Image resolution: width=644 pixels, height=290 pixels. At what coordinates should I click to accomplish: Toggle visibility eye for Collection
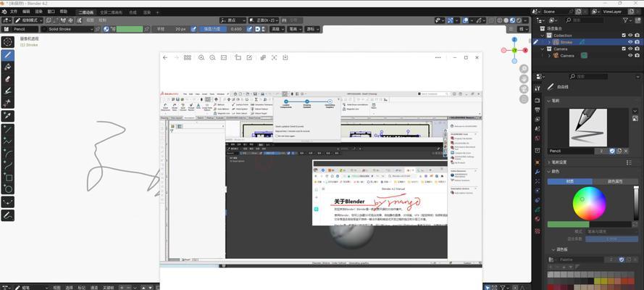click(630, 36)
